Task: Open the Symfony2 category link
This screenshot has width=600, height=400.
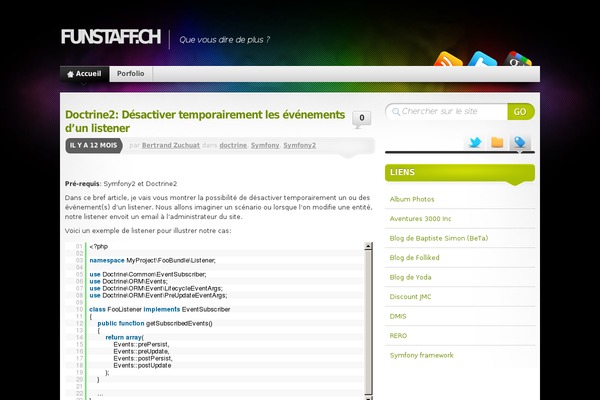Action: [x=300, y=145]
